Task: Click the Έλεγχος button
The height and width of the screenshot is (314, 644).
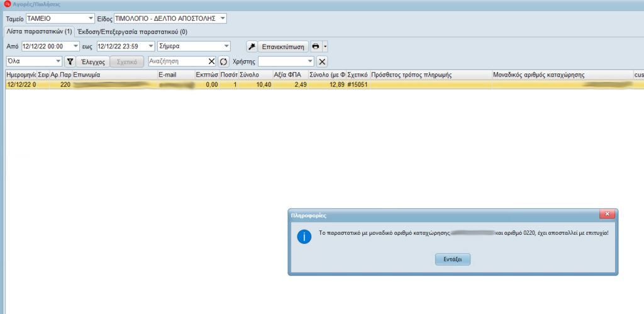Action: pyautogui.click(x=93, y=62)
